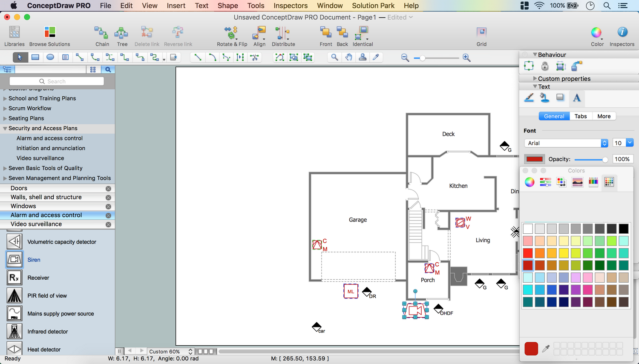
Task: Toggle the library search mode button
Action: (x=108, y=69)
